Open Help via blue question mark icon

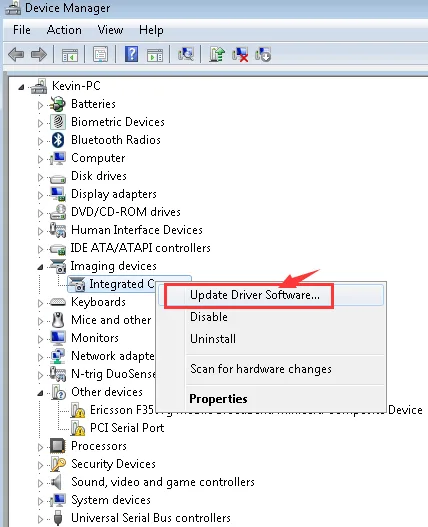click(131, 54)
